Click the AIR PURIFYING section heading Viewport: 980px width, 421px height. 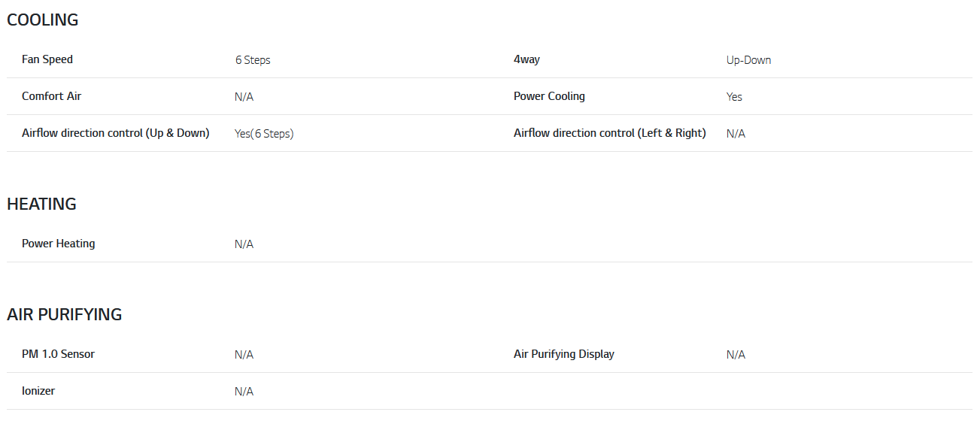coord(65,315)
